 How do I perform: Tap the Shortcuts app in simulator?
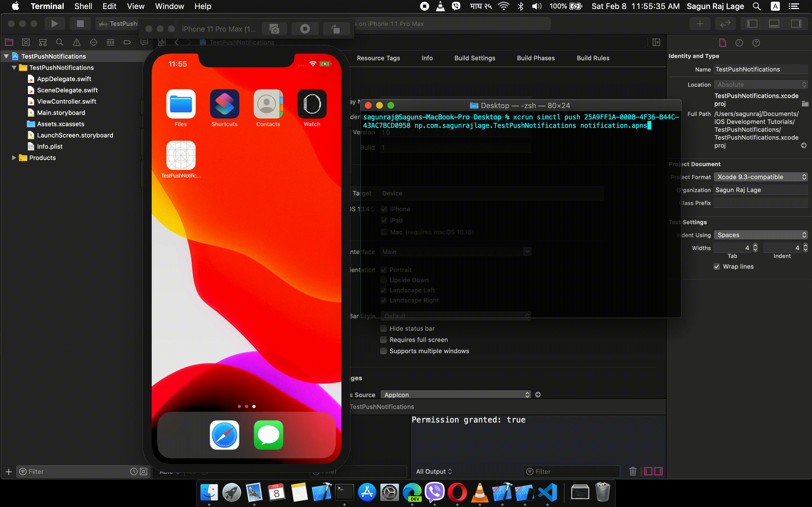[x=224, y=104]
